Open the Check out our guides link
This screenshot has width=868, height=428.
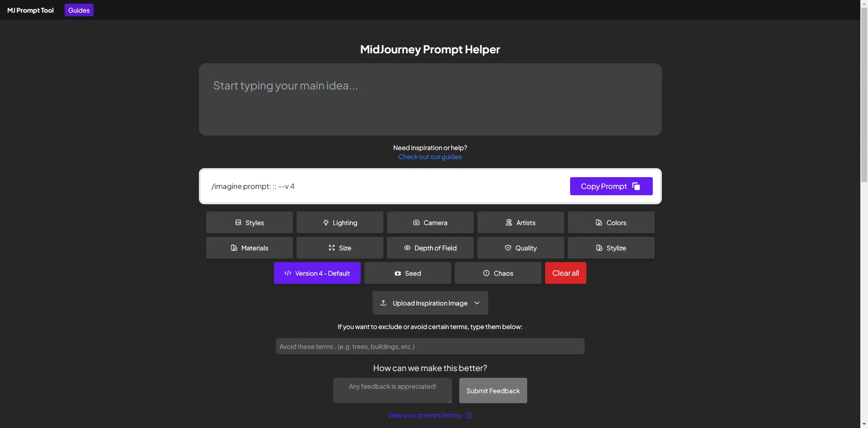(430, 157)
